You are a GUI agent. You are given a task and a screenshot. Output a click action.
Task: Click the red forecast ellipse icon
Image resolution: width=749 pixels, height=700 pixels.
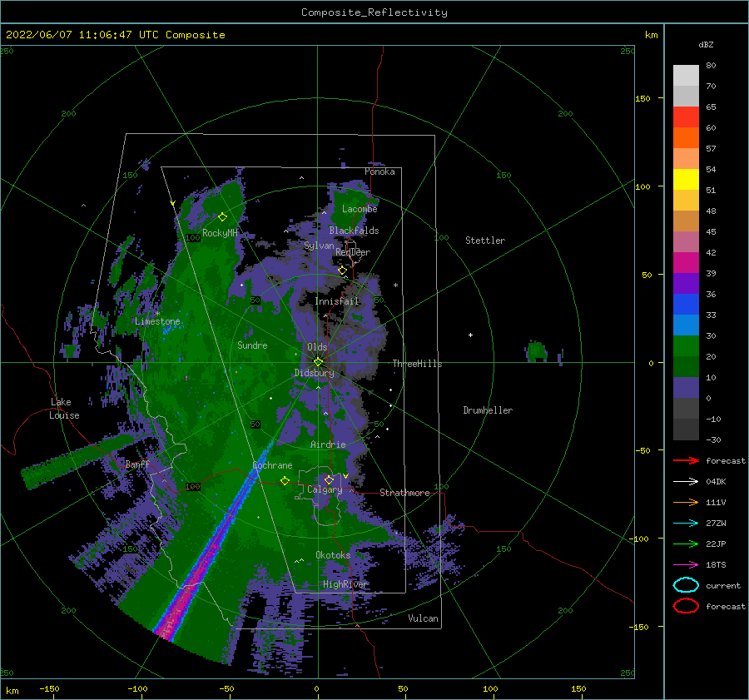coord(686,606)
